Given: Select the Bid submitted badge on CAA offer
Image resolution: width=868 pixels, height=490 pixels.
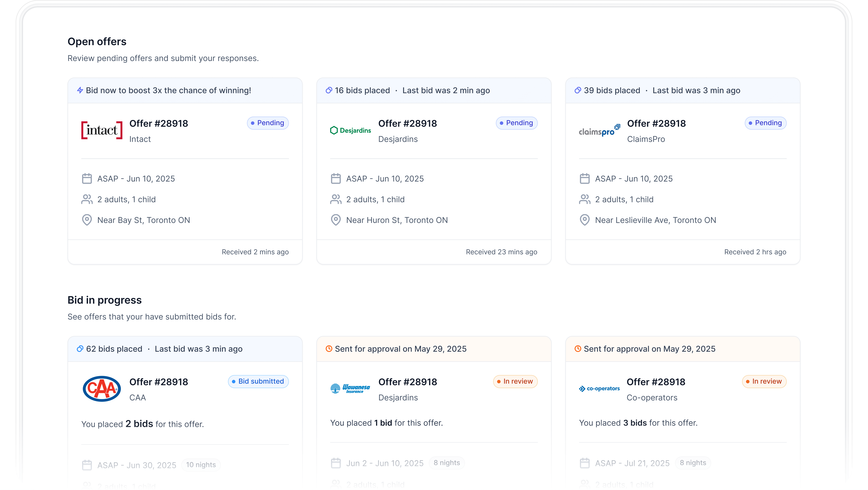Looking at the screenshot, I should (x=258, y=381).
